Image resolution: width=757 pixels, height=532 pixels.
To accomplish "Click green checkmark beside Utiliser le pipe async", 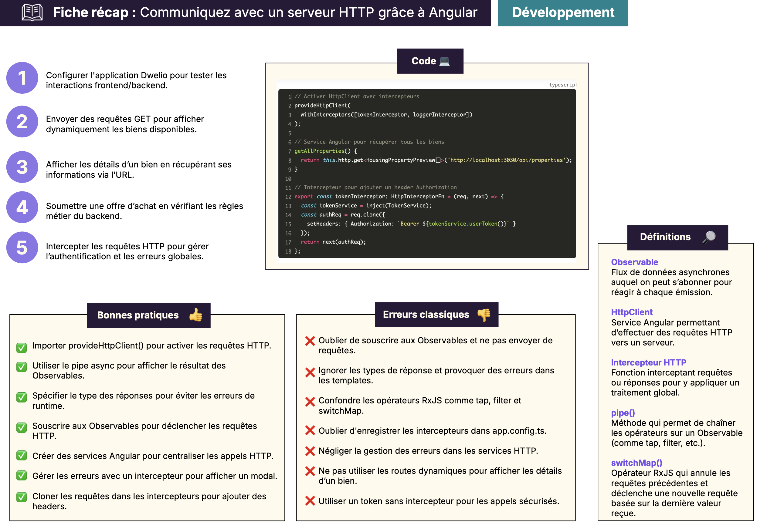I will [x=22, y=367].
